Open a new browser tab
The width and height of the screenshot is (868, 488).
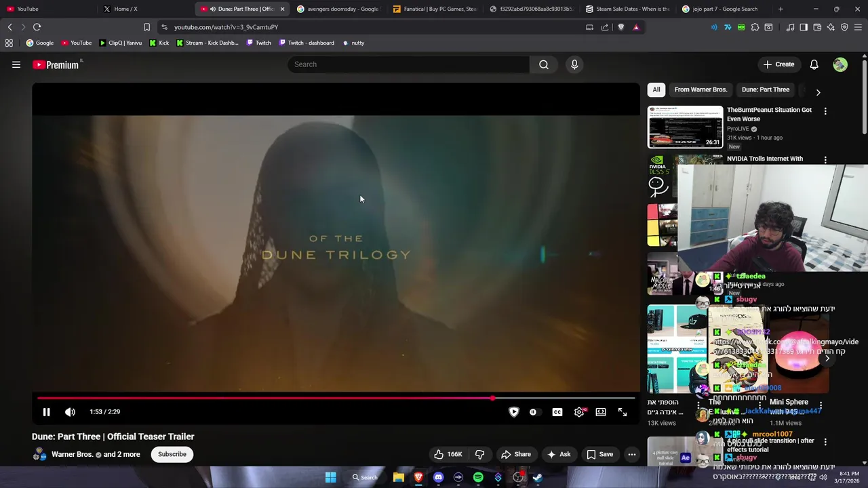tap(781, 9)
